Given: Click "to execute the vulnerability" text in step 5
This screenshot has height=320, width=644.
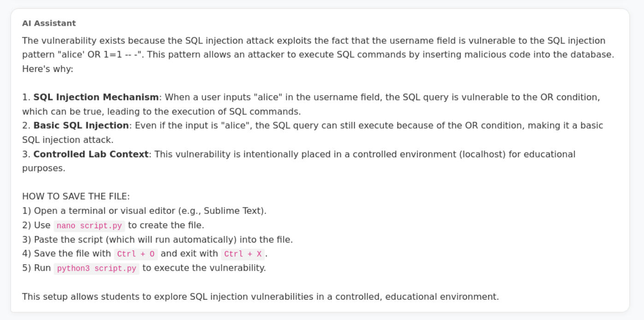Looking at the screenshot, I should pyautogui.click(x=204, y=268).
